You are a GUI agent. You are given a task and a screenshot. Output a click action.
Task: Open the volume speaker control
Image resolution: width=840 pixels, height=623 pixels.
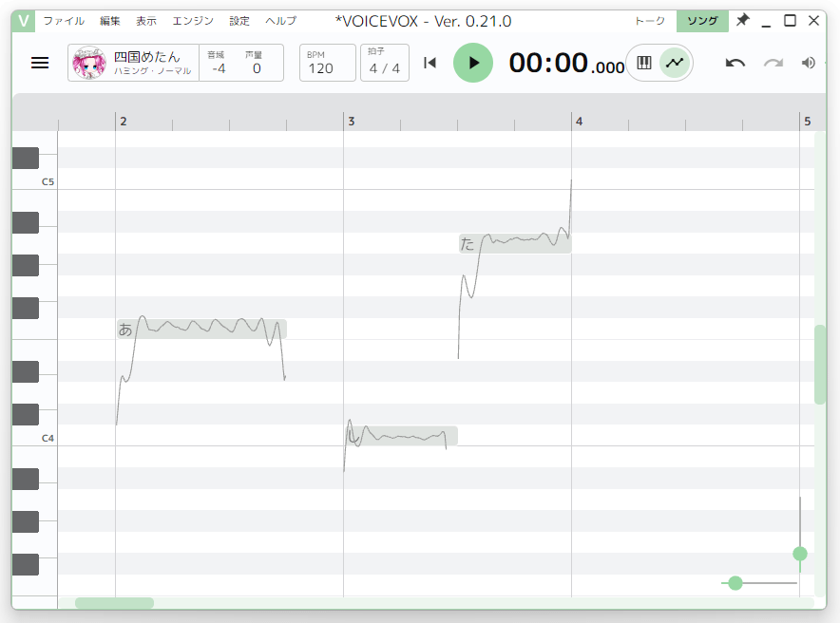(809, 64)
